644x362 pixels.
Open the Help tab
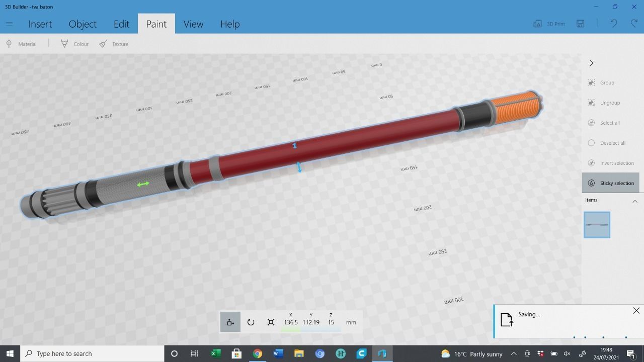coord(230,24)
